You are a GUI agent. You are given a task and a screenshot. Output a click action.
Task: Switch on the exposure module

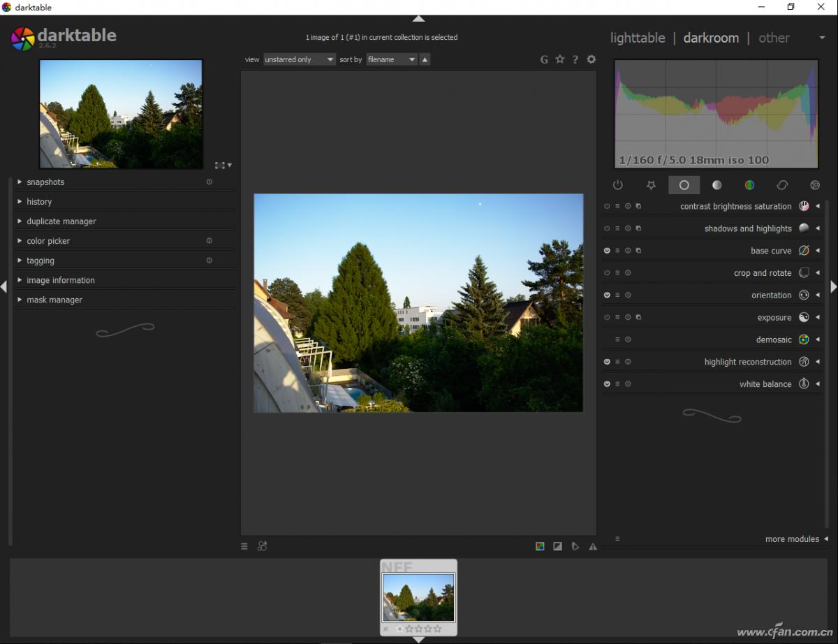[x=607, y=317]
